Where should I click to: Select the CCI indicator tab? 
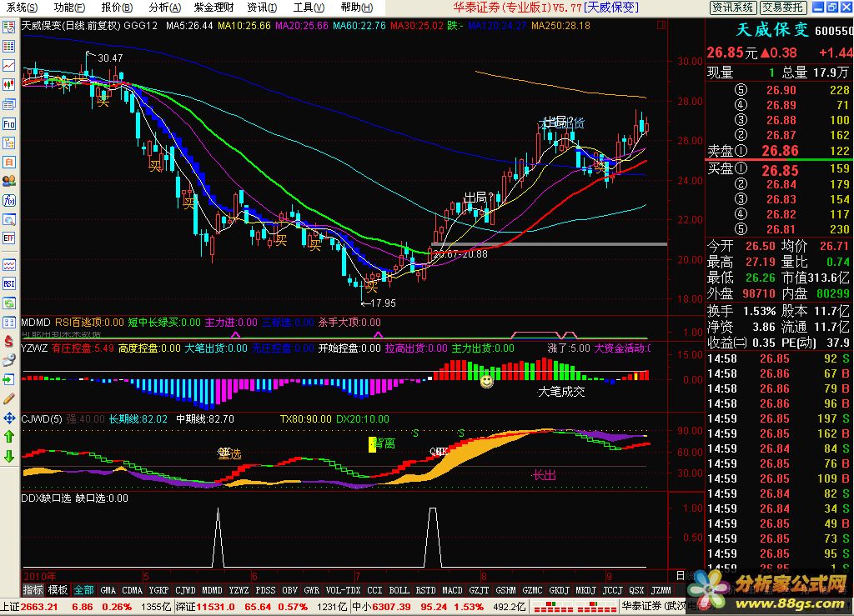[374, 590]
